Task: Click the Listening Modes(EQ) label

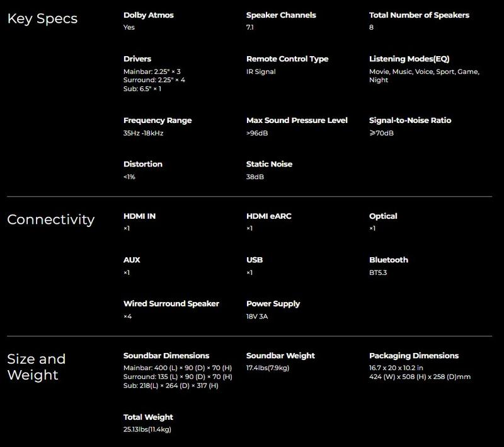Action: (409, 59)
